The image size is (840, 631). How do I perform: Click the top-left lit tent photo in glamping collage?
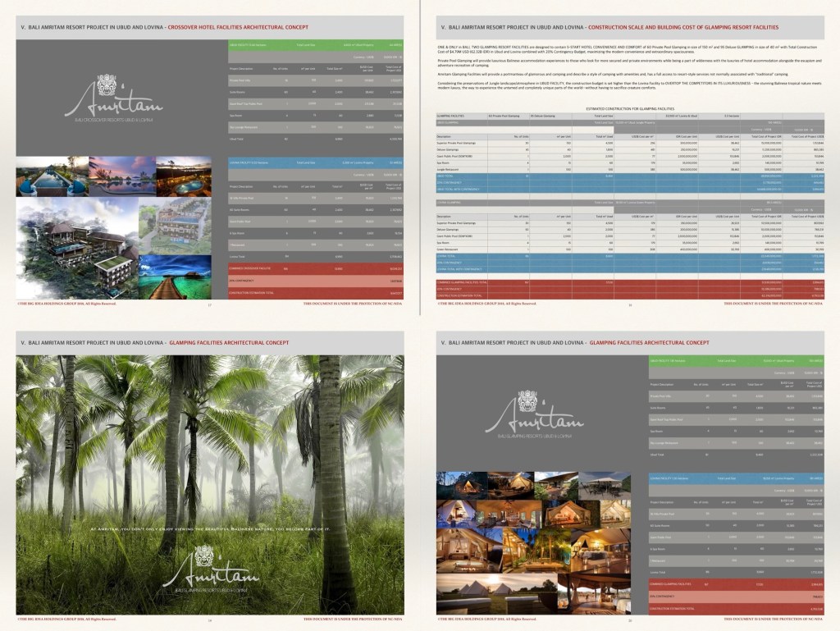(x=462, y=486)
